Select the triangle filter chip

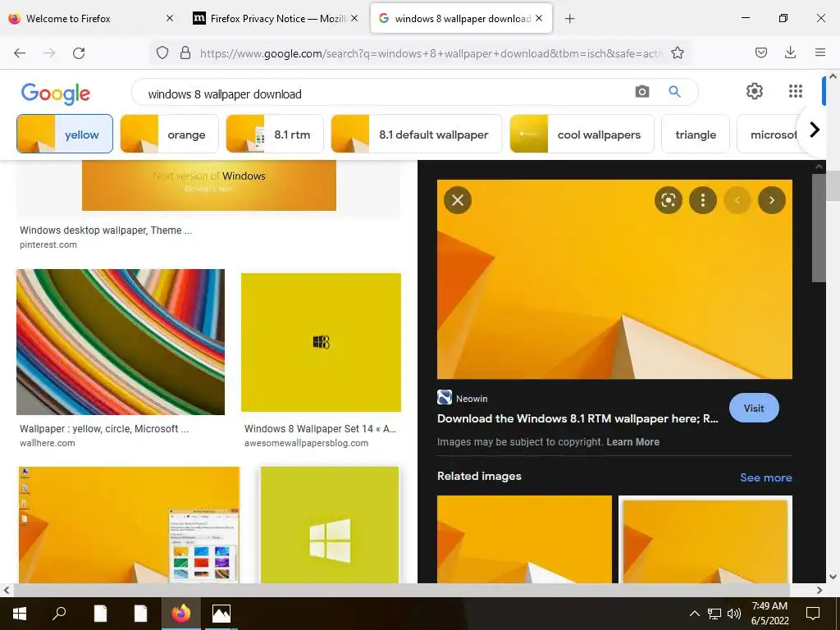click(x=696, y=134)
